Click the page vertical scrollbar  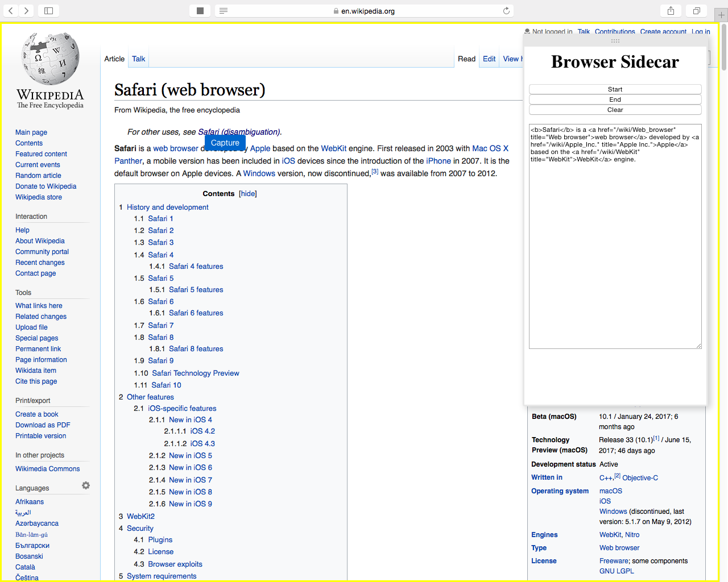(724, 48)
